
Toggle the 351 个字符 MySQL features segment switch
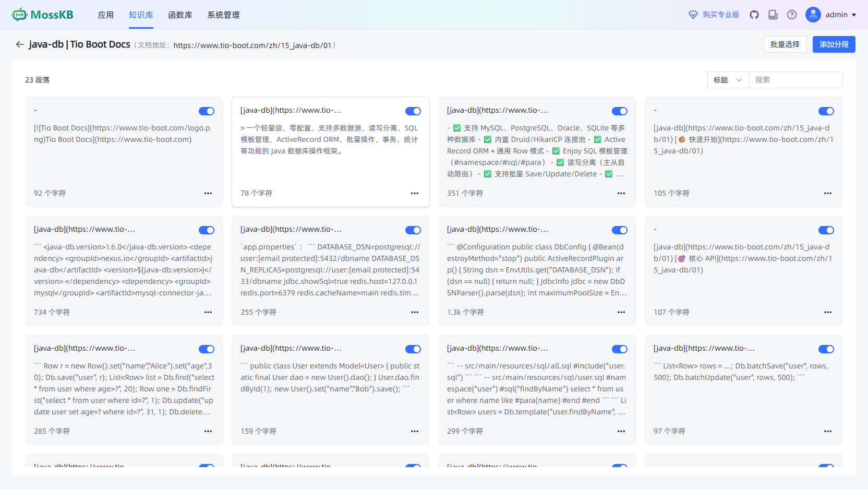620,111
